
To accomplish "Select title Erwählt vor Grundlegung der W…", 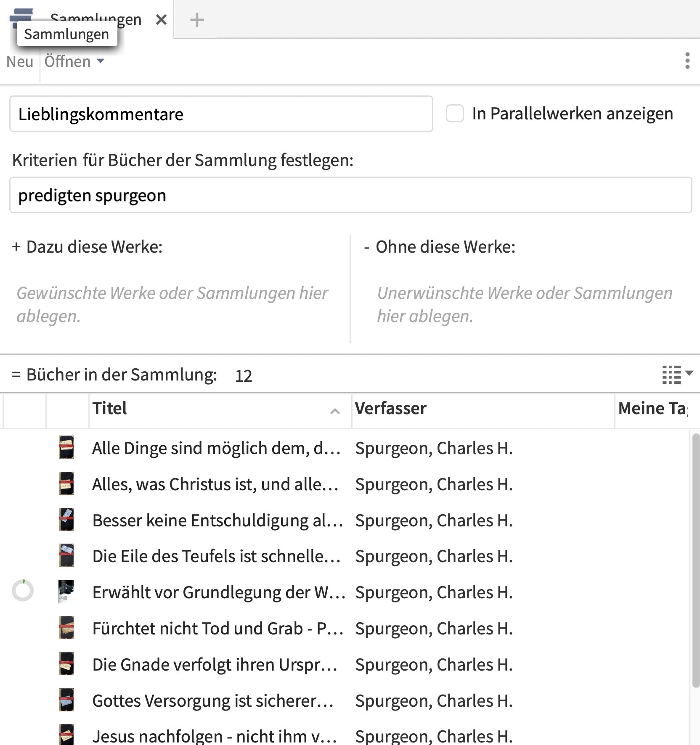I will (219, 592).
